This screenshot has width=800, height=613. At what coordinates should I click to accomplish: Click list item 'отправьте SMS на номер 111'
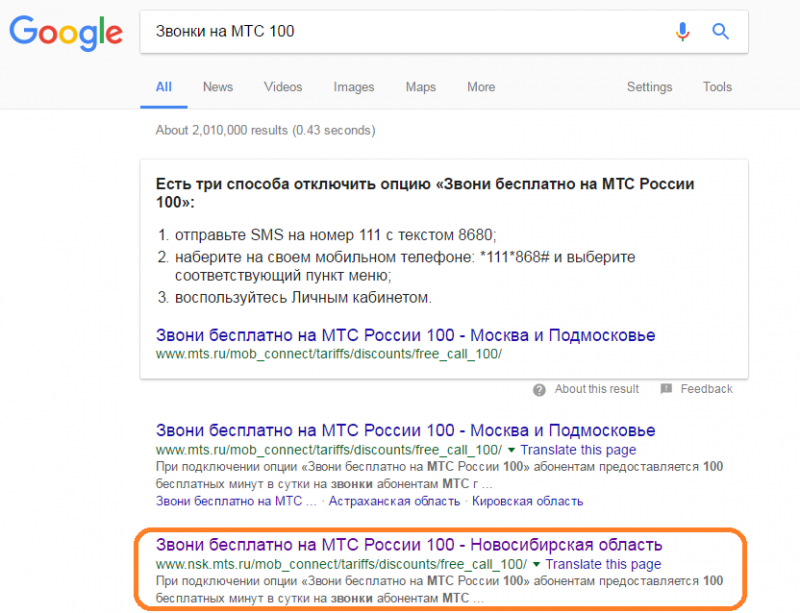coord(336,235)
